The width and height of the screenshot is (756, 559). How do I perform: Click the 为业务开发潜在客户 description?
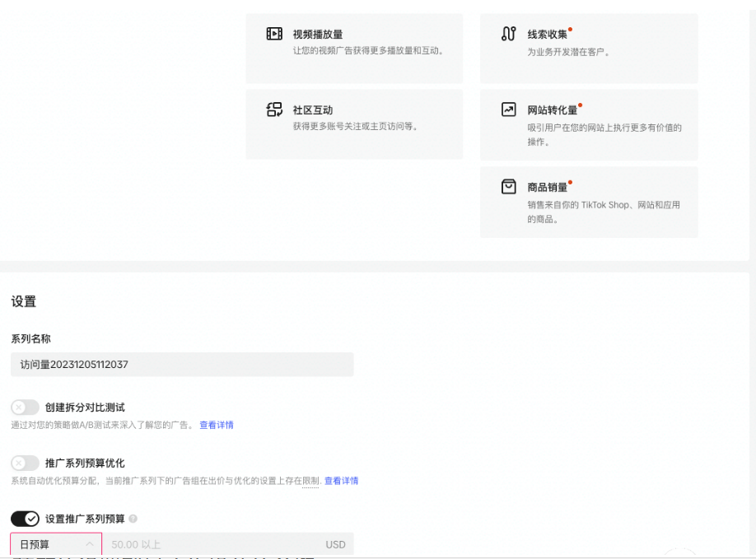(x=568, y=52)
